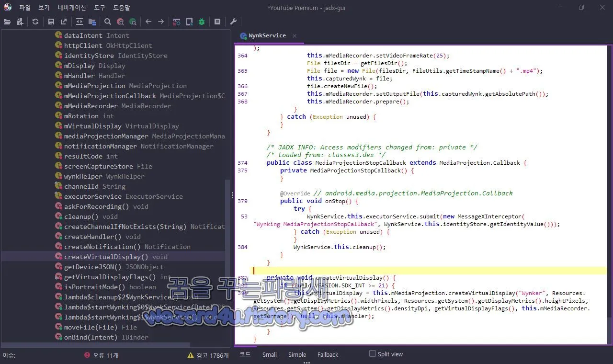This screenshot has width=613, height=364.
Task: Select askForRecording() method in tree
Action: [102, 206]
